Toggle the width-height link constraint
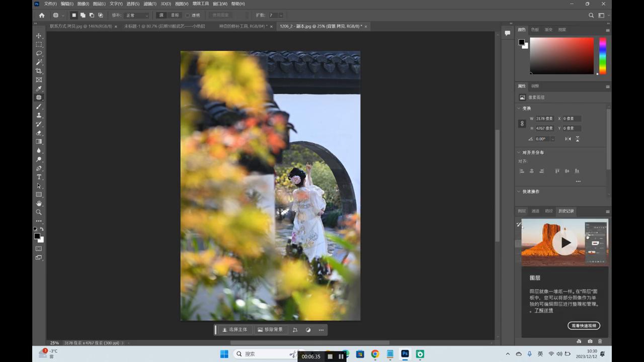 point(522,123)
